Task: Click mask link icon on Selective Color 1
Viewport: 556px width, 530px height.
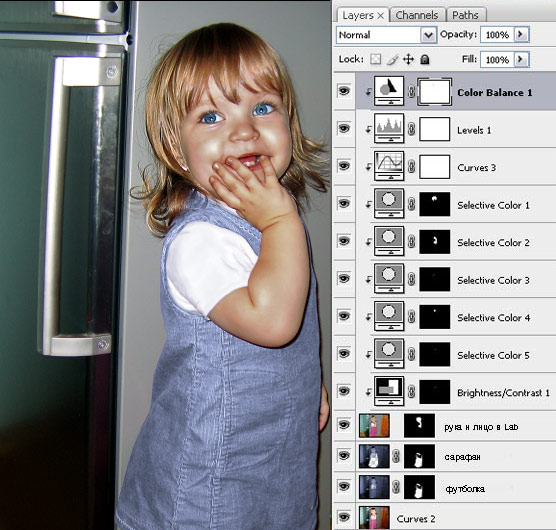Action: pyautogui.click(x=411, y=205)
